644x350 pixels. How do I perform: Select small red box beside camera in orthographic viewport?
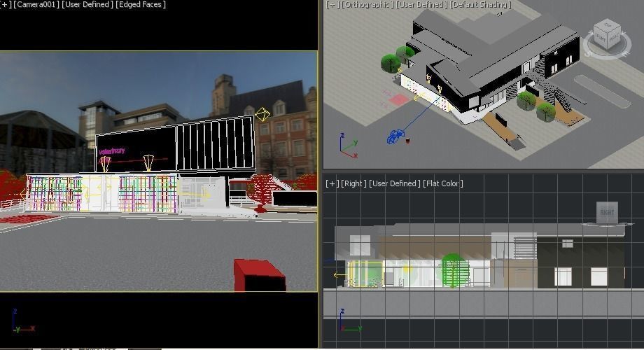point(407,141)
